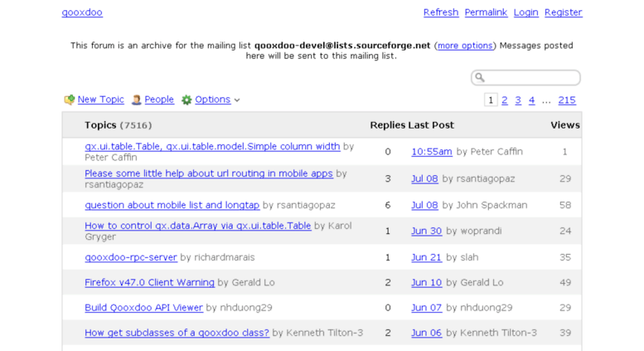Click views count '49' in Firefox v47.0 row
Image resolution: width=644 pixels, height=351 pixels.
(565, 282)
